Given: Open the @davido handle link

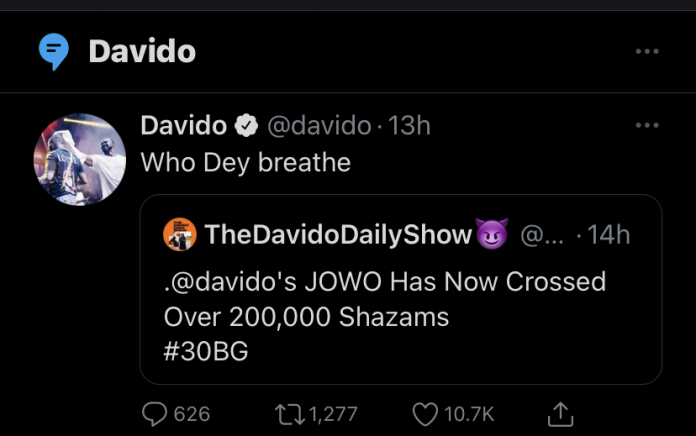Looking at the screenshot, I should tap(316, 125).
